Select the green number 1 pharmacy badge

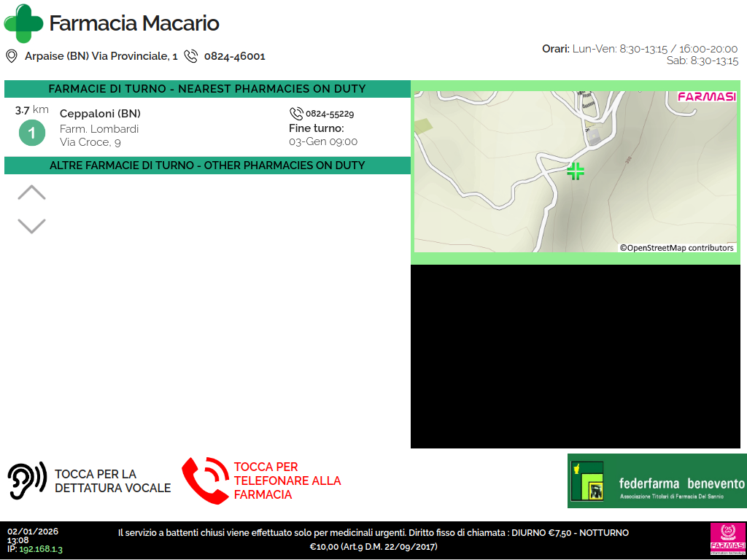pyautogui.click(x=31, y=133)
